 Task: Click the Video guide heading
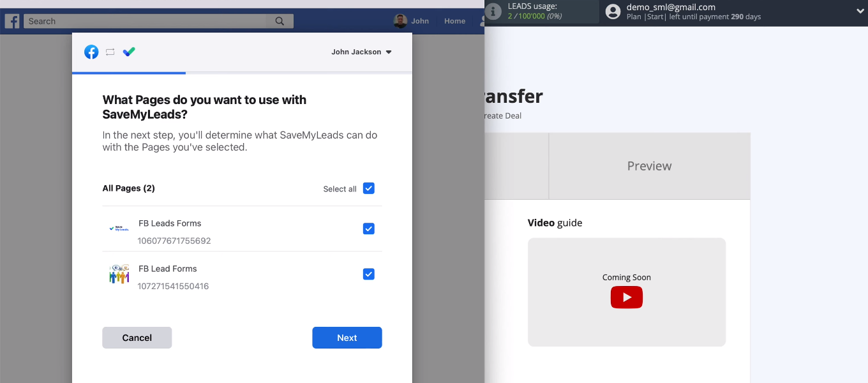(555, 223)
